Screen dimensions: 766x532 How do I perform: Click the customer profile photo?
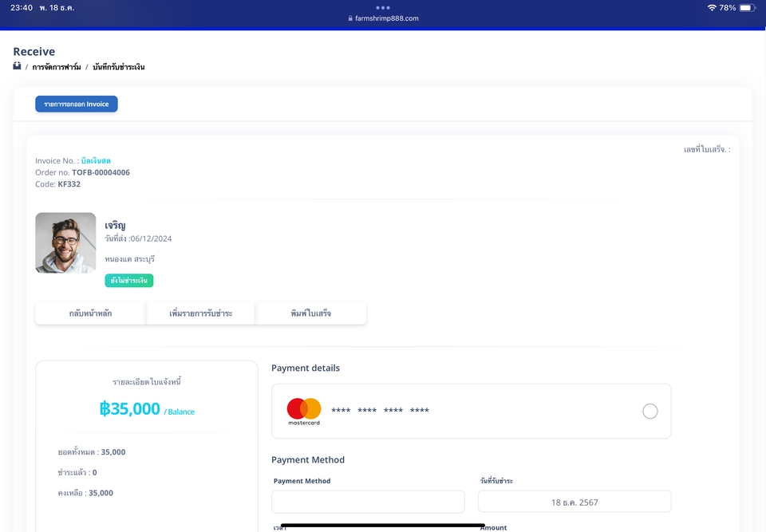[x=65, y=242]
